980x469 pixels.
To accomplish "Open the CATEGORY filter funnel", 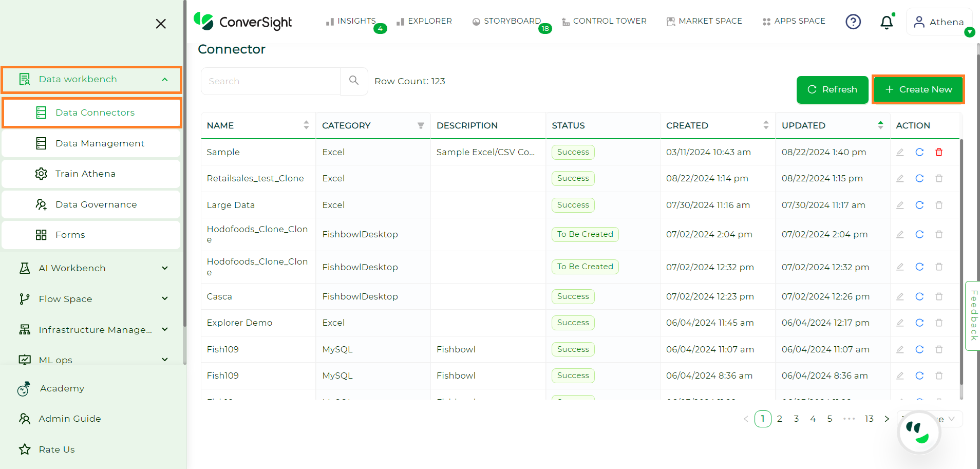I will click(x=421, y=125).
